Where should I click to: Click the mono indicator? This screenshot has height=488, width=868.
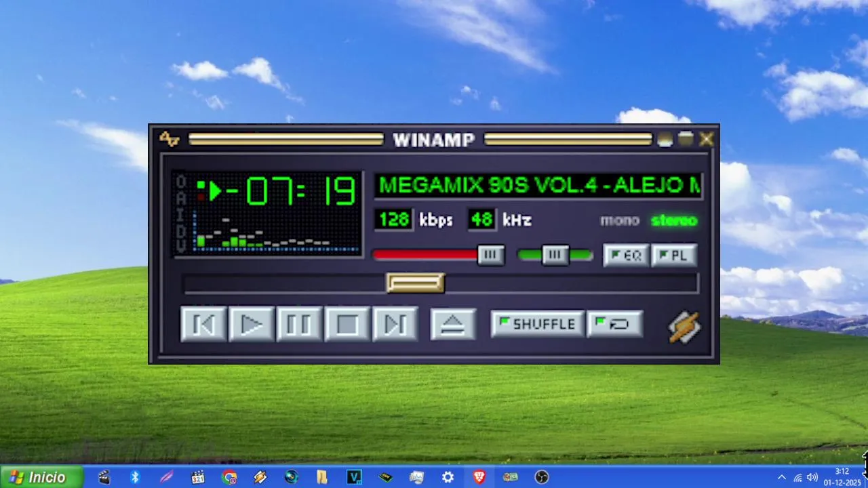click(x=620, y=220)
